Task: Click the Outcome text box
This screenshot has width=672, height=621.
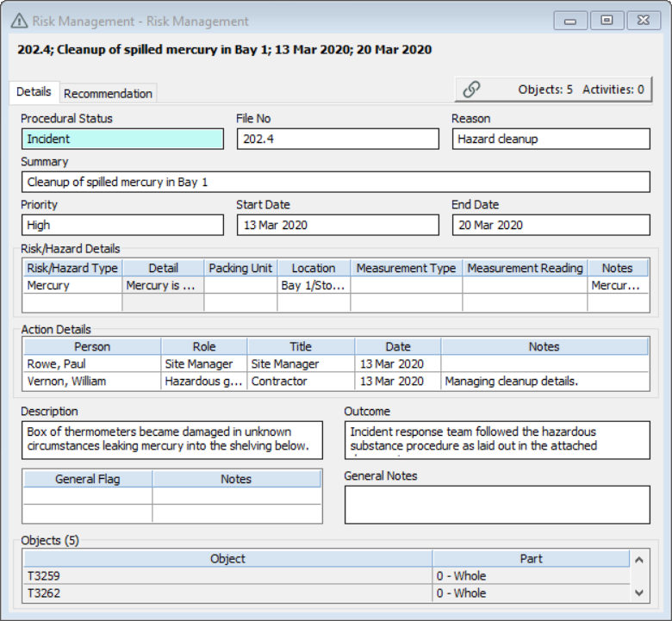Action: click(x=497, y=440)
